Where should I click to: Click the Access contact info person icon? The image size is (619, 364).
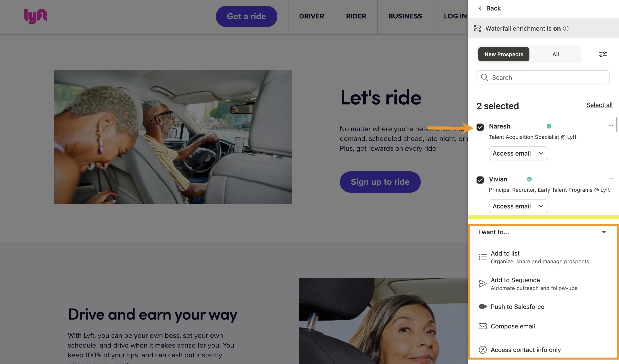point(483,350)
